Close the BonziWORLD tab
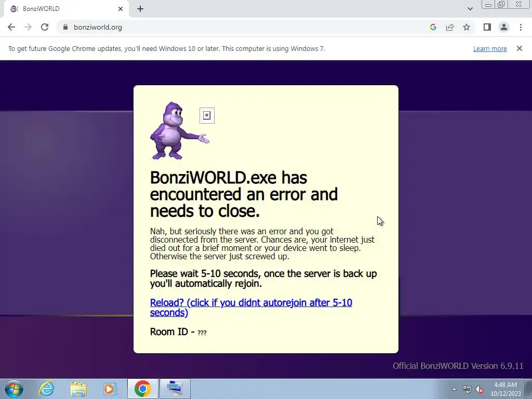The width and height of the screenshot is (532, 399). pos(121,9)
